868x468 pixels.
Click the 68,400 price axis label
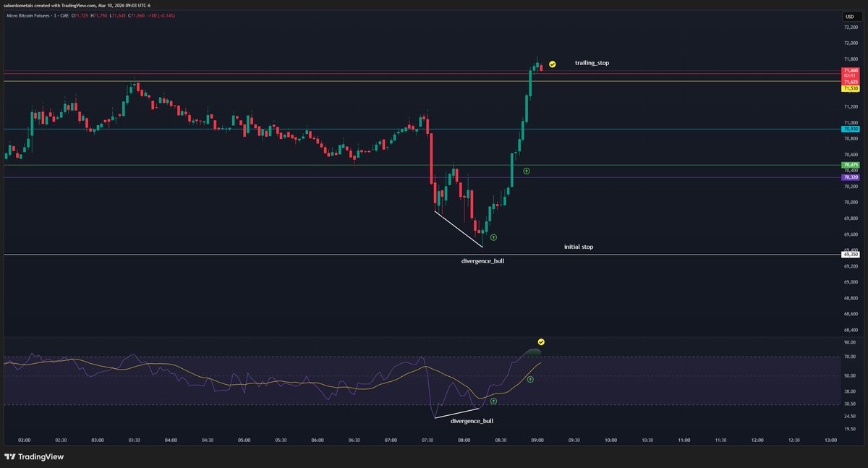850,330
